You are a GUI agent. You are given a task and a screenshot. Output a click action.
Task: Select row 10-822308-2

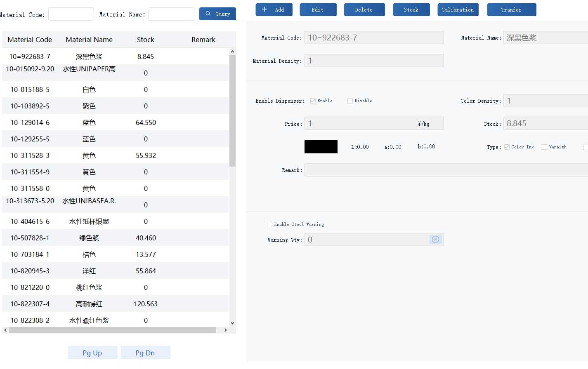(x=116, y=320)
